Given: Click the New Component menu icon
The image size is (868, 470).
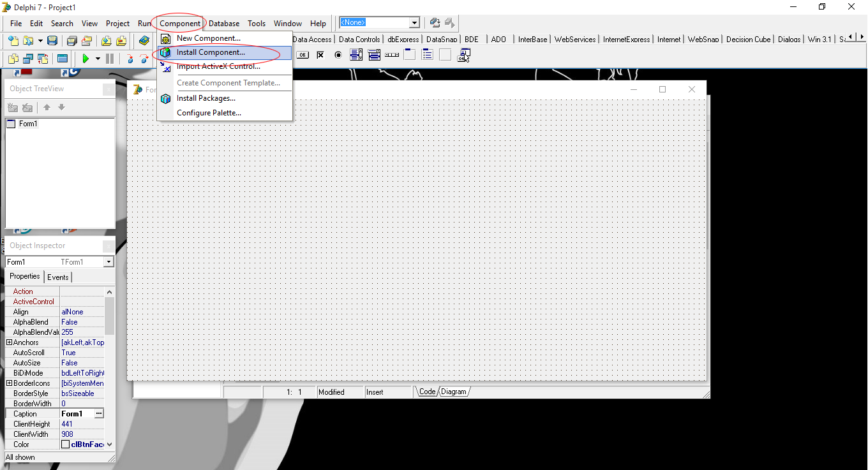Looking at the screenshot, I should tap(165, 38).
